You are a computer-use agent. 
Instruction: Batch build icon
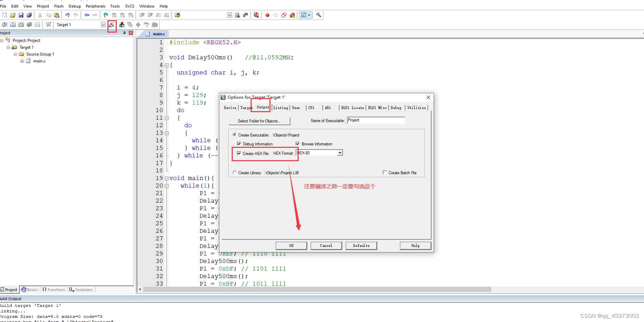[29, 25]
